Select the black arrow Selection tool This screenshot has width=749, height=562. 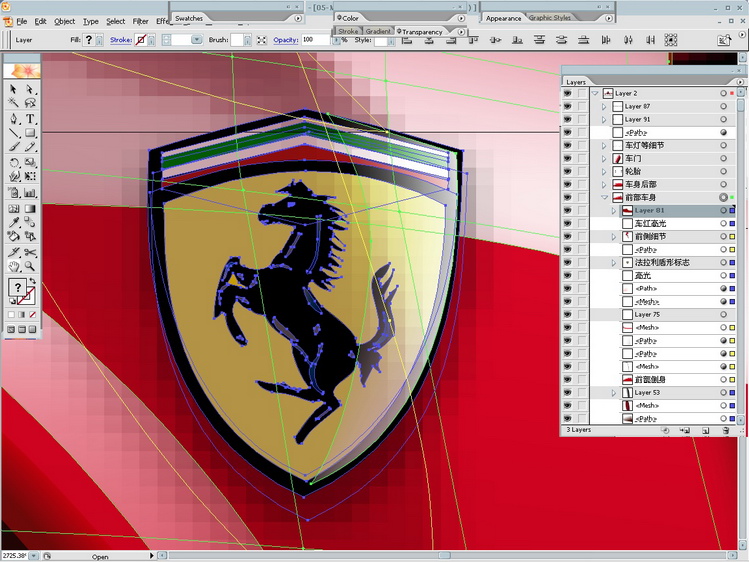tap(13, 89)
